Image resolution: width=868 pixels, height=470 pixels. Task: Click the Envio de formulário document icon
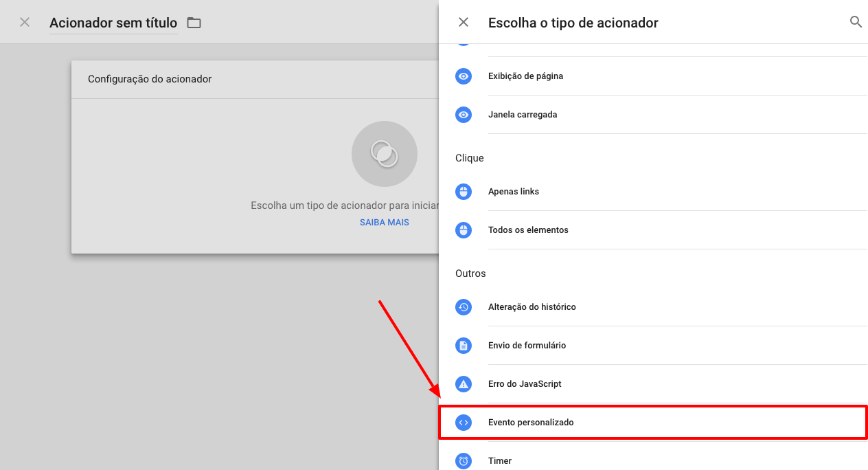464,346
